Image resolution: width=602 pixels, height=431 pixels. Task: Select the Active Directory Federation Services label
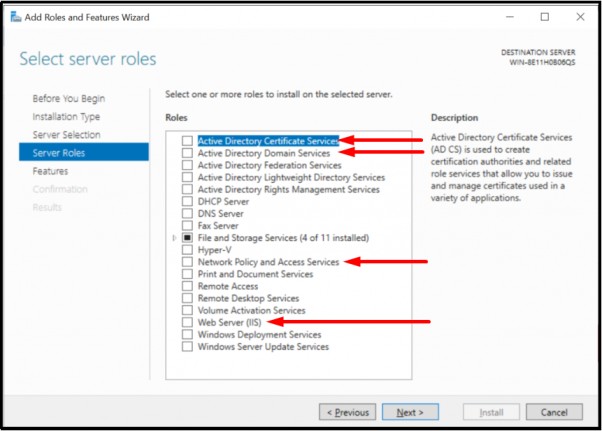(270, 165)
